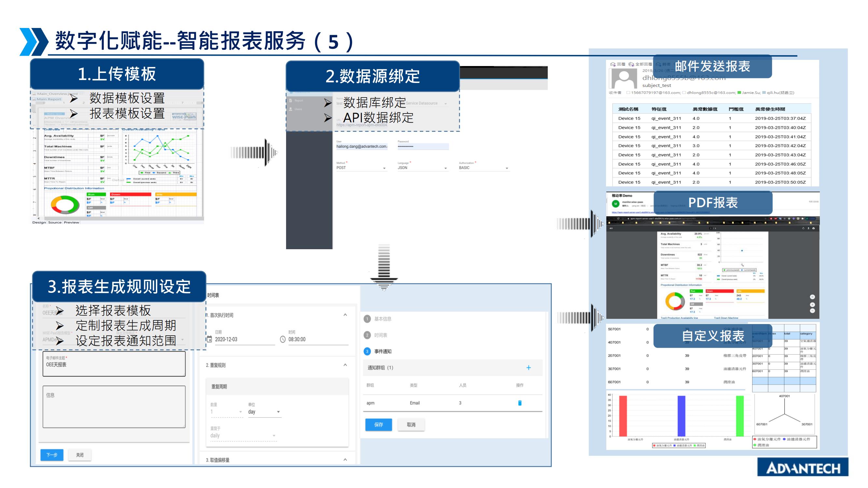868x488 pixels.
Task: Click green M avatar in 稼动率 Demo mail
Action: tap(616, 204)
